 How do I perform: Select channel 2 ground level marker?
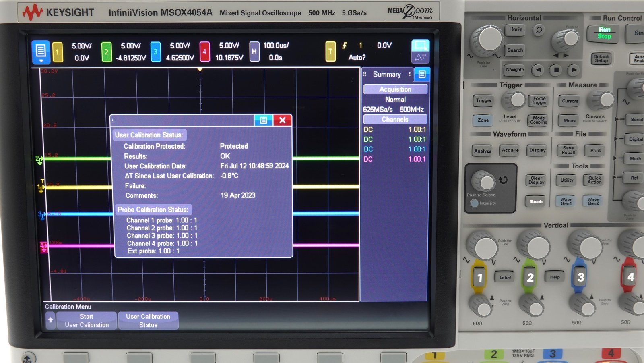pos(39,159)
